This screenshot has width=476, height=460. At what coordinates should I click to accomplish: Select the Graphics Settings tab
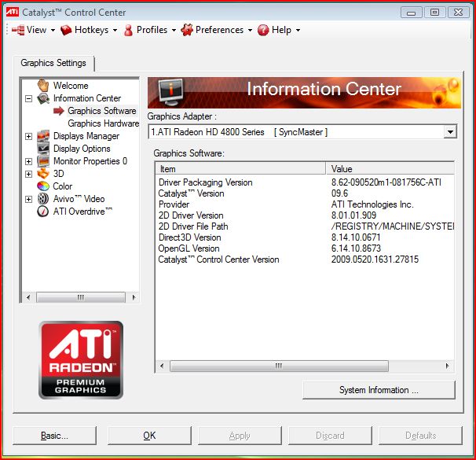[x=53, y=63]
